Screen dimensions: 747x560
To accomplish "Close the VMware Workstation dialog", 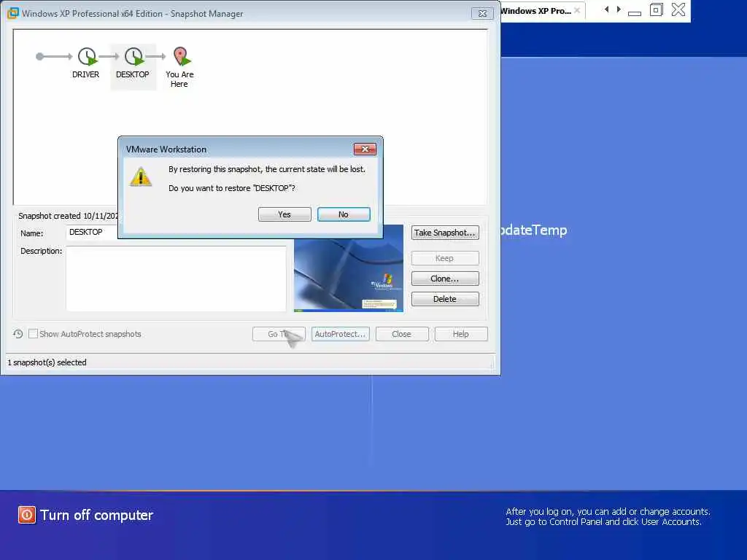I will pyautogui.click(x=365, y=149).
